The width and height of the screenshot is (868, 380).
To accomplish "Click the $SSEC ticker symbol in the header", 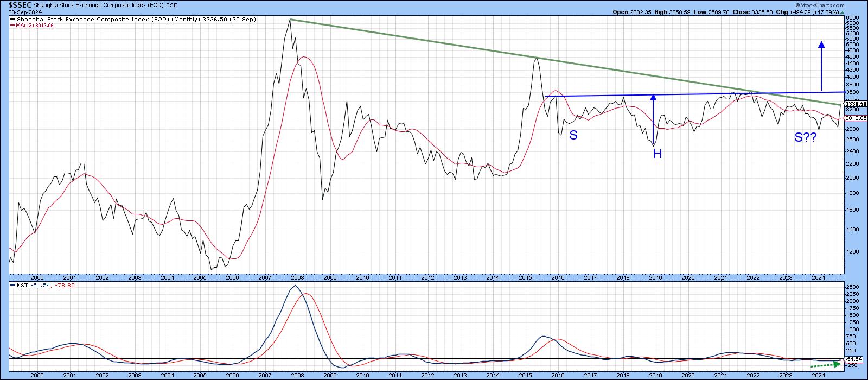I will [x=20, y=4].
